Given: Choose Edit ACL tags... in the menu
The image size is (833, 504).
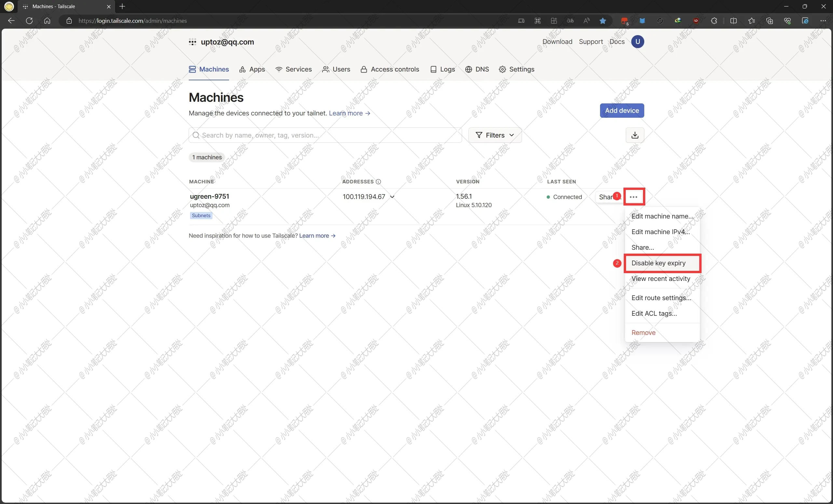Looking at the screenshot, I should click(662, 313).
